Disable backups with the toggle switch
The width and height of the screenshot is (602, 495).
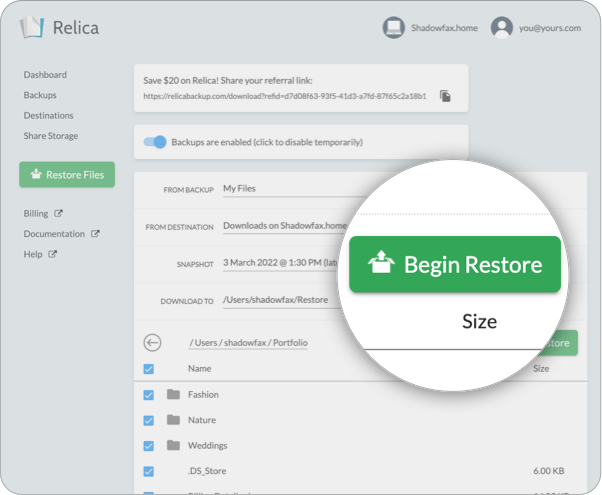[155, 142]
